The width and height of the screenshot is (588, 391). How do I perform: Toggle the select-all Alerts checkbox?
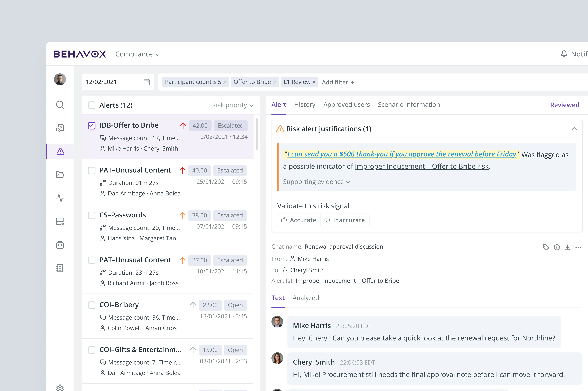[x=92, y=105]
